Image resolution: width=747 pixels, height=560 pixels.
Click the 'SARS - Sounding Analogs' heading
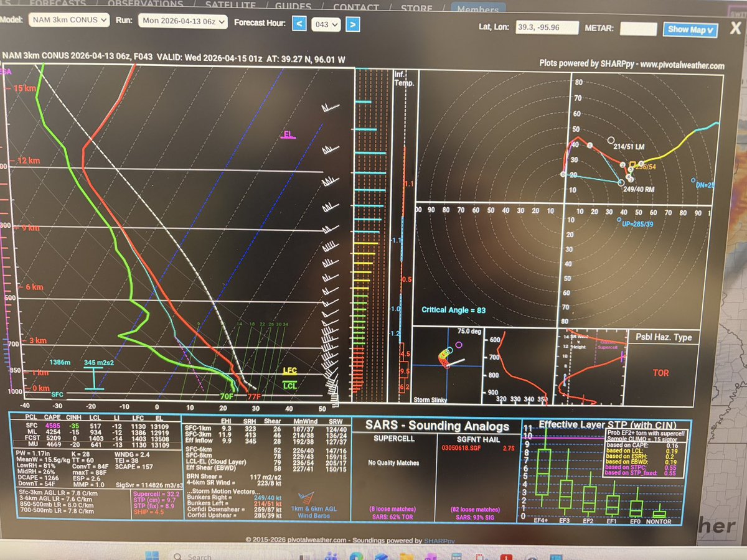438,427
